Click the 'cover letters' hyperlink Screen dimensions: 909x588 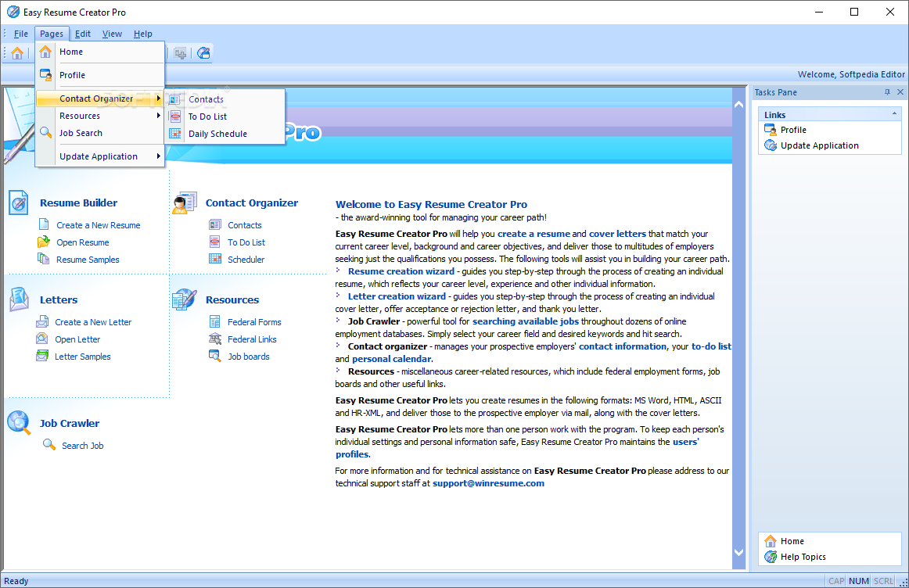click(617, 234)
